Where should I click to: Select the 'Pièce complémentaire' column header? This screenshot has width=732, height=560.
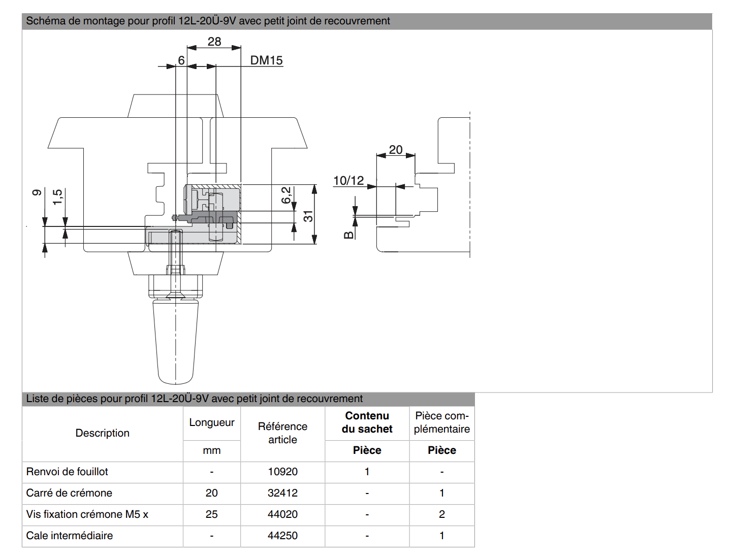[441, 422]
